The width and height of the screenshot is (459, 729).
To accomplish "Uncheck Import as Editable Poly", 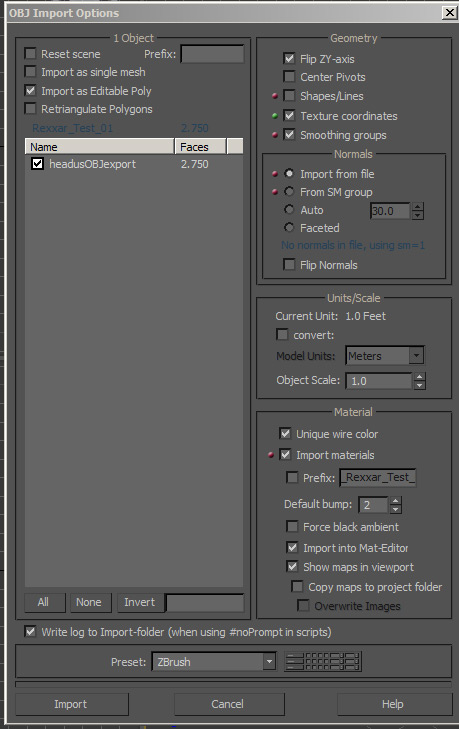I will [x=30, y=90].
